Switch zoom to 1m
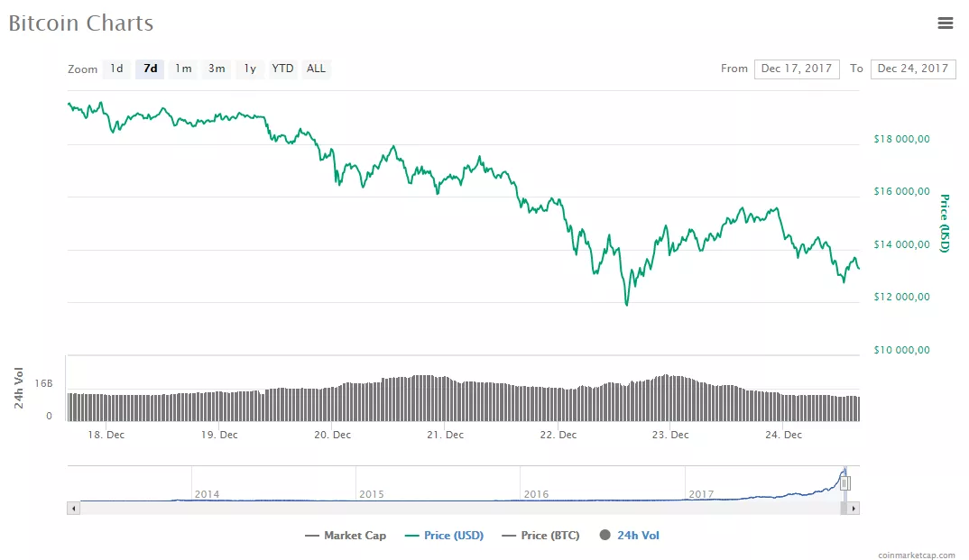The height and width of the screenshot is (560, 969). pyautogui.click(x=183, y=69)
